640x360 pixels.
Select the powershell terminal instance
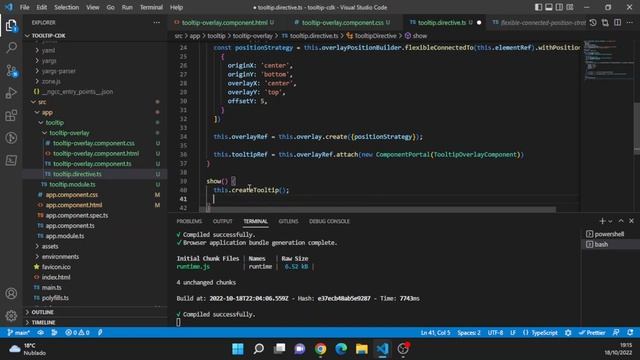pos(610,234)
